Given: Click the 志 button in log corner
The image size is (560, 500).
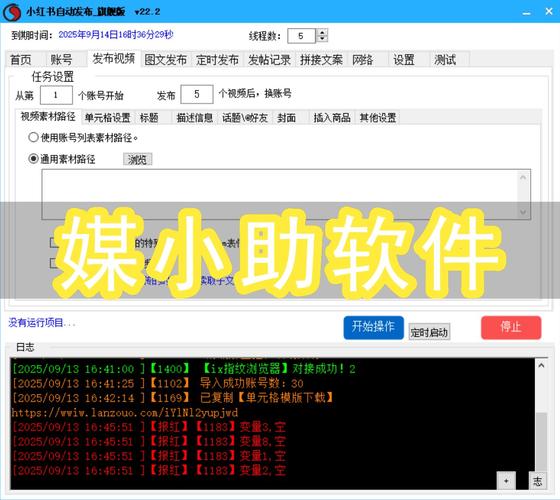Looking at the screenshot, I should click(x=538, y=481).
